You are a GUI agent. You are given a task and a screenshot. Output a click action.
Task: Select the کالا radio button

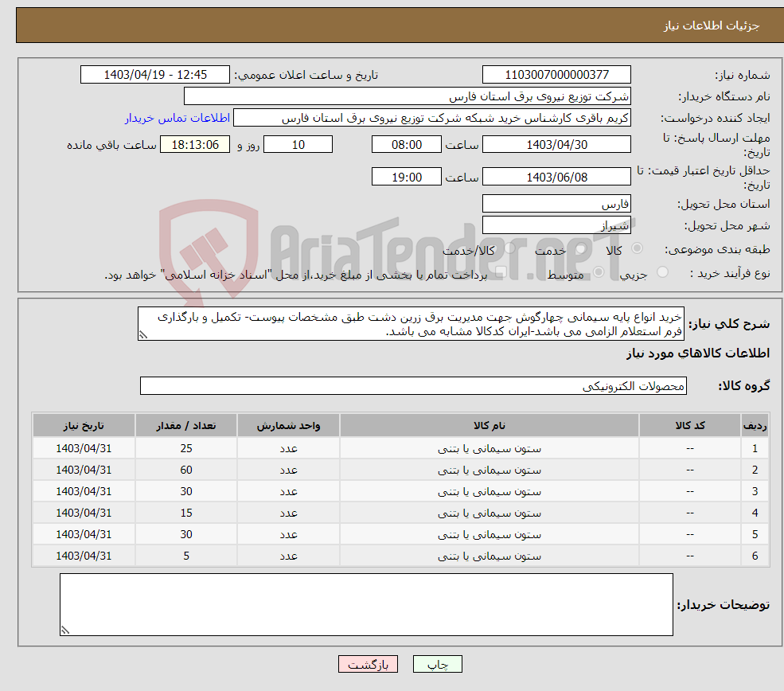637,248
